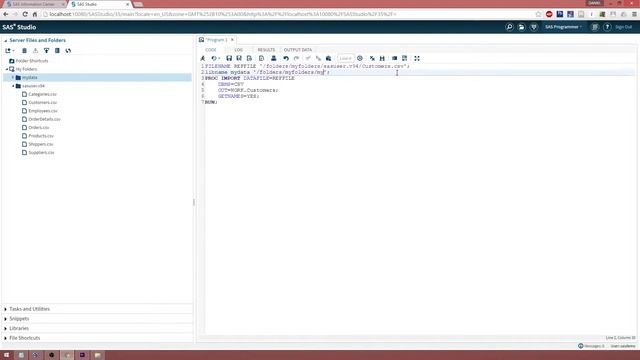Click the Save As disk icon
This screenshot has height=360, width=640.
pos(239,58)
